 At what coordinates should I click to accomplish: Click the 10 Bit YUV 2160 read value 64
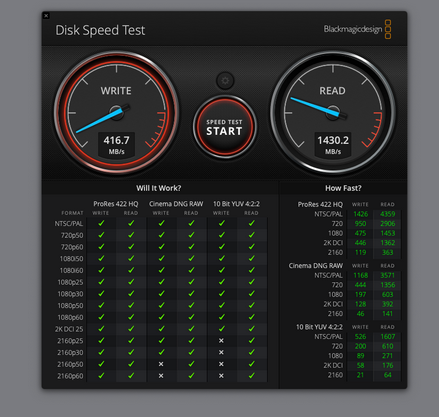pyautogui.click(x=387, y=375)
